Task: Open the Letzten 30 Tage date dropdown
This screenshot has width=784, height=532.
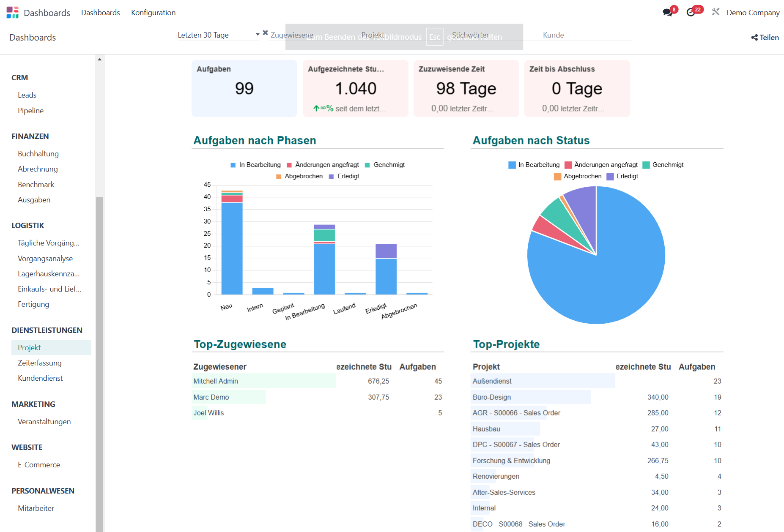Action: 257,35
